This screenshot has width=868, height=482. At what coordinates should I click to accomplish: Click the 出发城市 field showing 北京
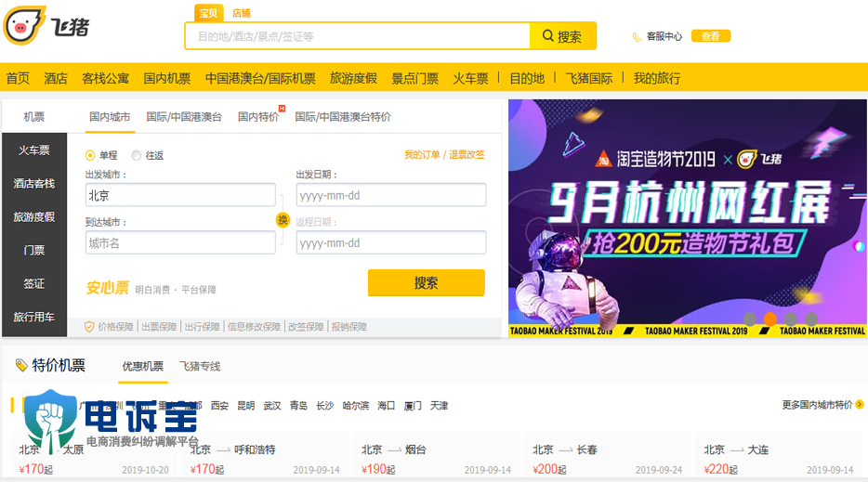click(x=180, y=195)
